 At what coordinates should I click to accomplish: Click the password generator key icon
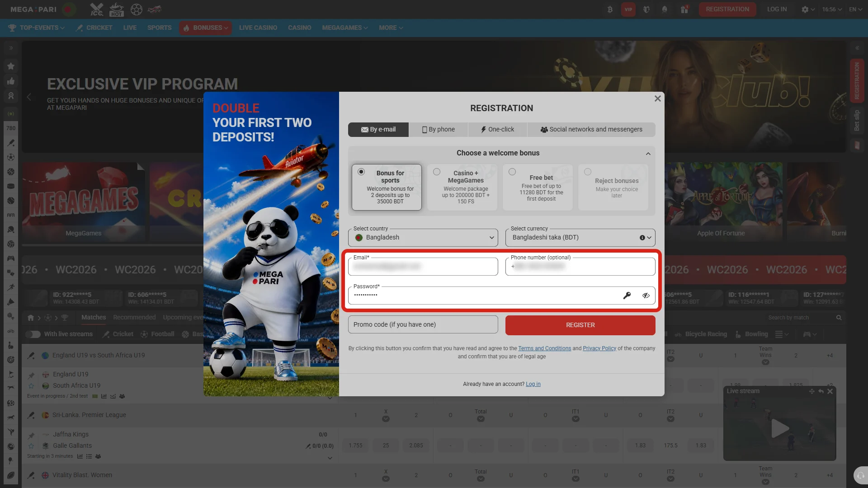click(x=627, y=296)
